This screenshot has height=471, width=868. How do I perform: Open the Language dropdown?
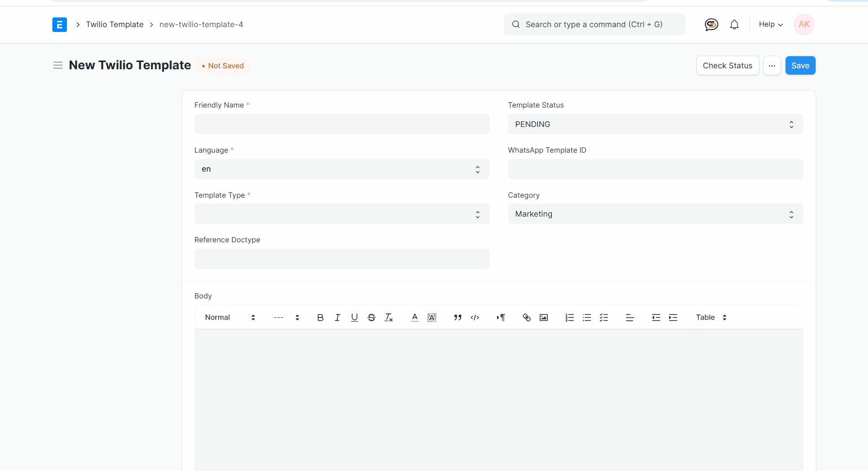point(342,169)
